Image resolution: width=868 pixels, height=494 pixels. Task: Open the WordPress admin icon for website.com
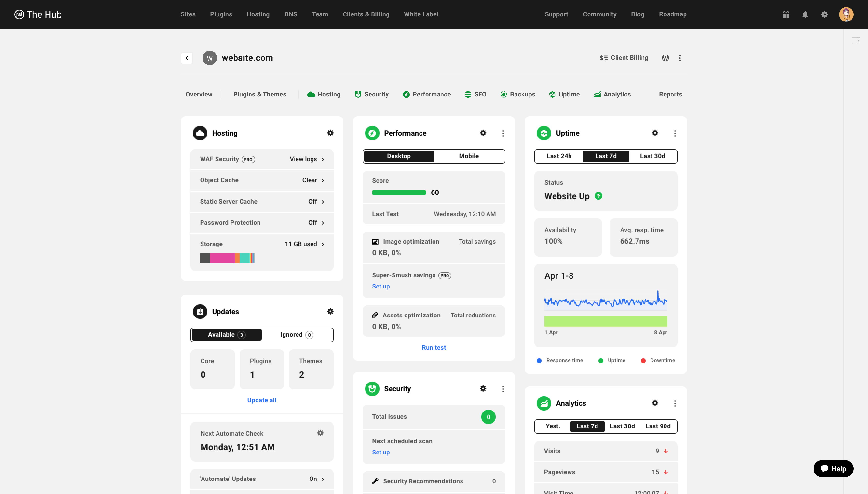(x=665, y=58)
